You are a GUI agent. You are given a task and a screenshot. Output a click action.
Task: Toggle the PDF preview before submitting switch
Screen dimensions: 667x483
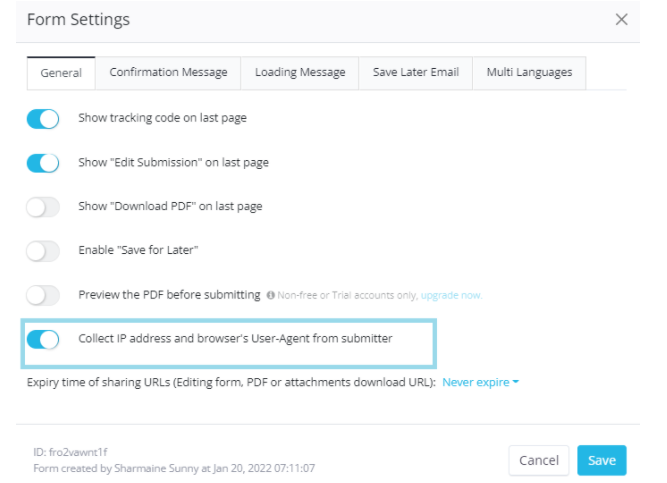click(43, 295)
